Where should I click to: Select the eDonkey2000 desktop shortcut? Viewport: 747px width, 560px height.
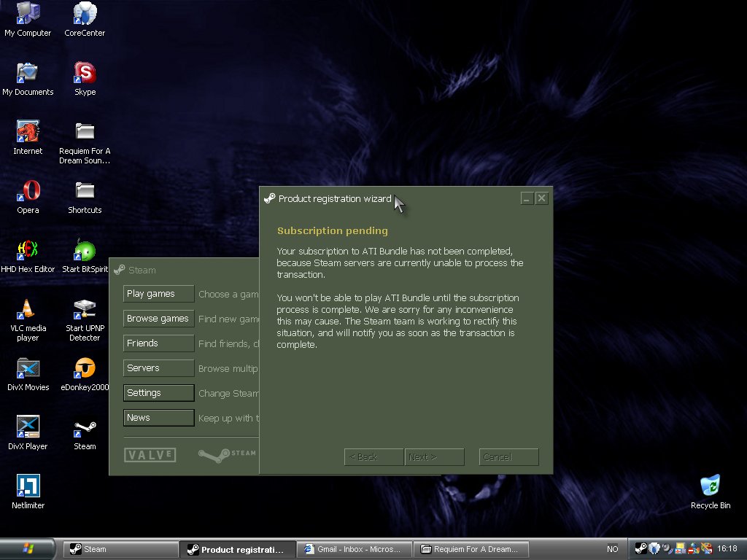coord(85,374)
